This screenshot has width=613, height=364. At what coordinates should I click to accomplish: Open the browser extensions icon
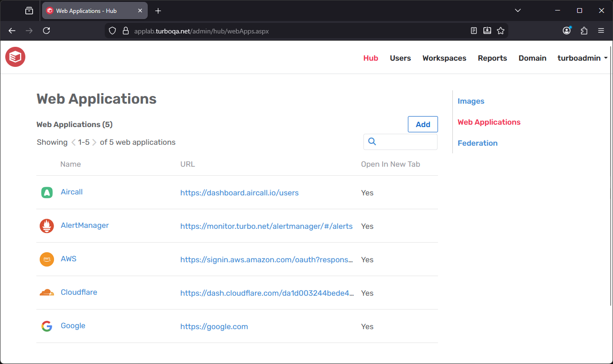pyautogui.click(x=584, y=30)
